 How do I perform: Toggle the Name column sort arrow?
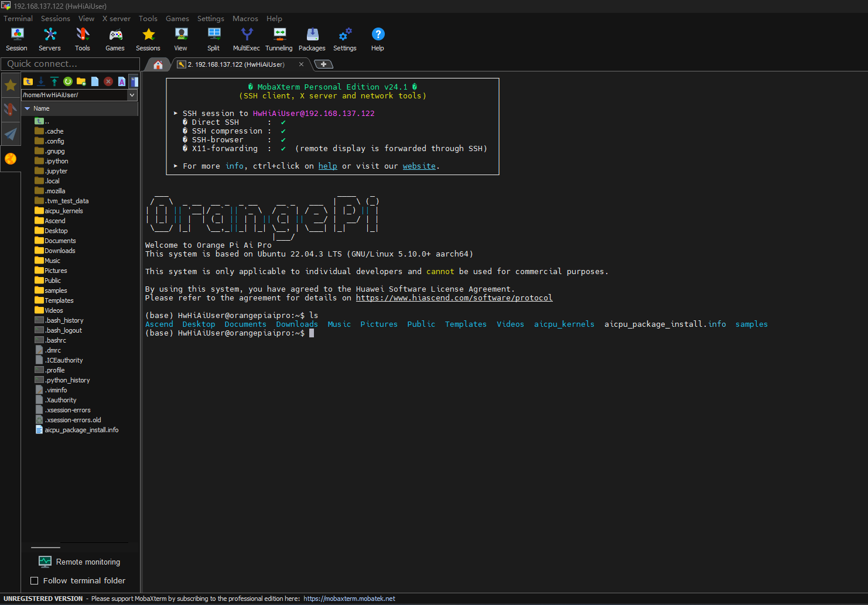click(x=27, y=108)
